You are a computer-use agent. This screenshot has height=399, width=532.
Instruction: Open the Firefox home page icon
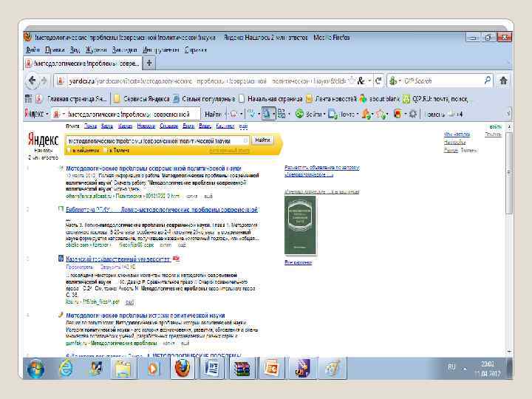click(503, 81)
